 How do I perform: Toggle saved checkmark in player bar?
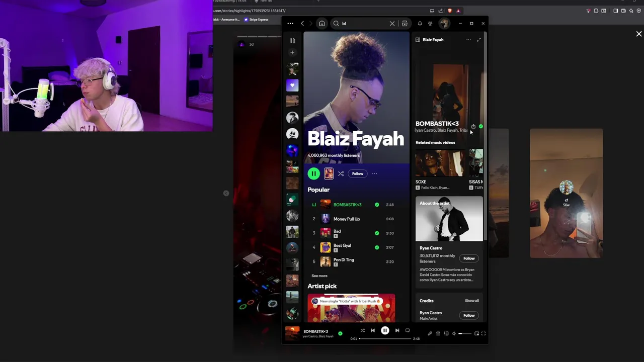340,333
